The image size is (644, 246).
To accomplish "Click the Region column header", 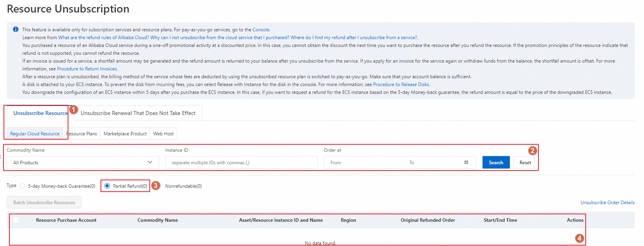I will coord(348,220).
